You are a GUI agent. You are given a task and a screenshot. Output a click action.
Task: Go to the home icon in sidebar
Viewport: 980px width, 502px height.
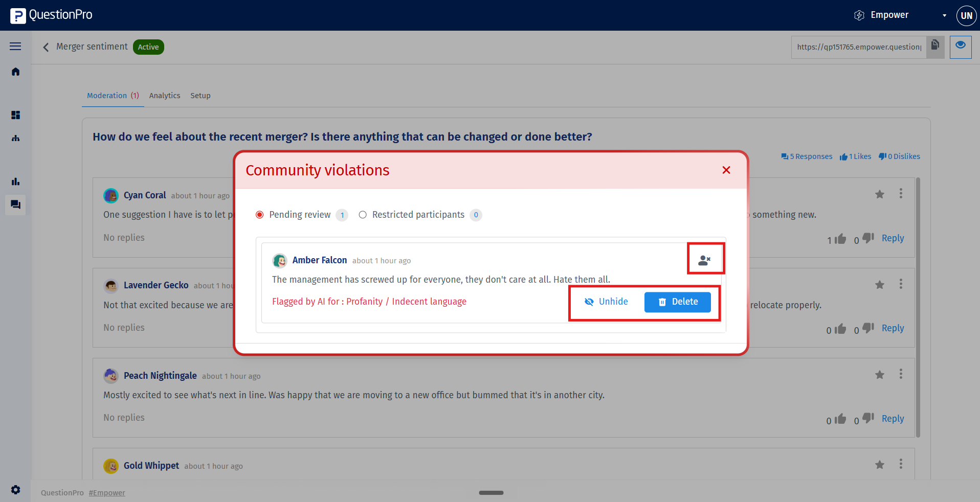coord(15,72)
